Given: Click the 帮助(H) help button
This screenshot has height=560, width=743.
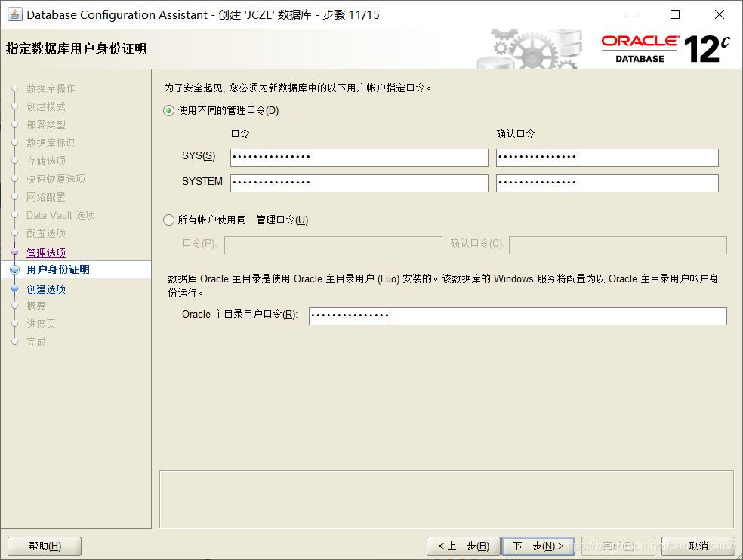Looking at the screenshot, I should [x=45, y=546].
